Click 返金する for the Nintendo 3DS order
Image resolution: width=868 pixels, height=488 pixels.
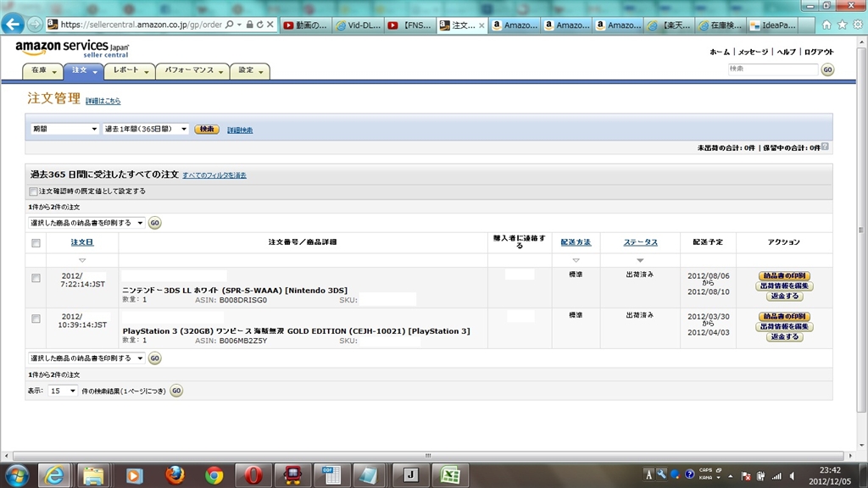click(x=784, y=296)
